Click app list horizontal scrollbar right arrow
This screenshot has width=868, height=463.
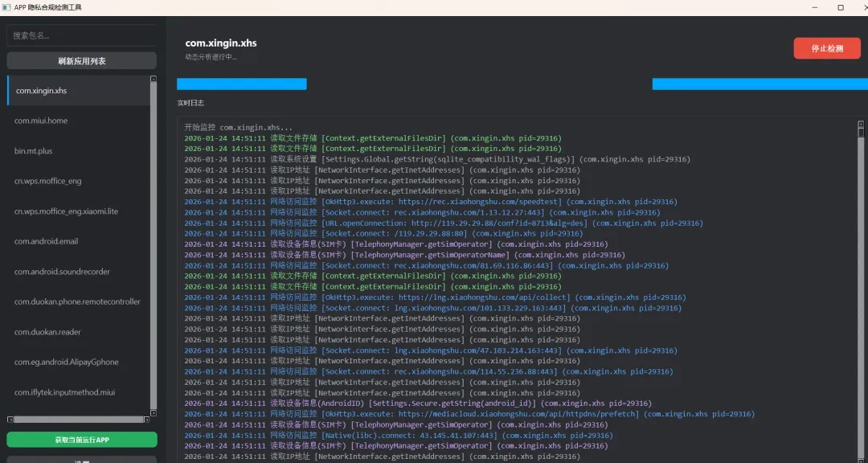(147, 420)
